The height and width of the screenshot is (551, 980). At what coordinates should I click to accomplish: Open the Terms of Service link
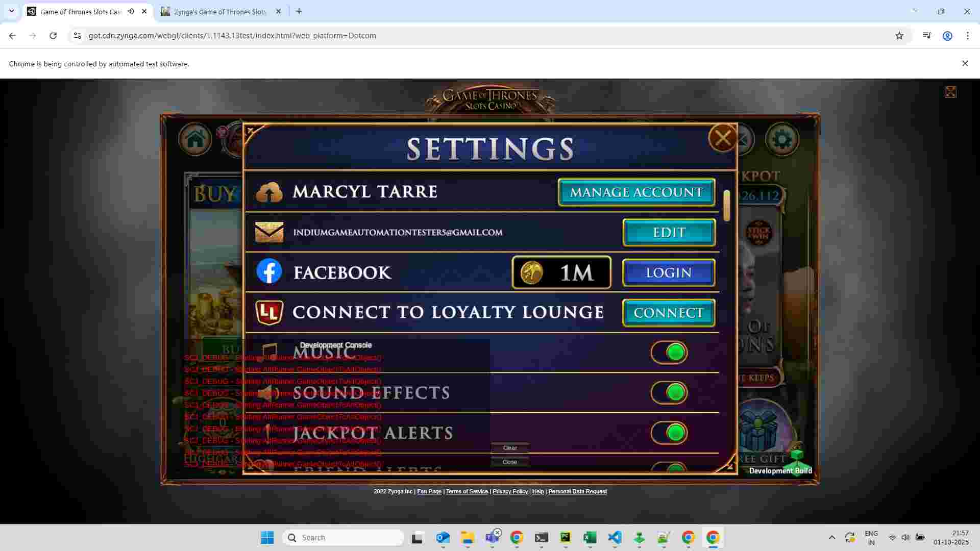click(467, 491)
